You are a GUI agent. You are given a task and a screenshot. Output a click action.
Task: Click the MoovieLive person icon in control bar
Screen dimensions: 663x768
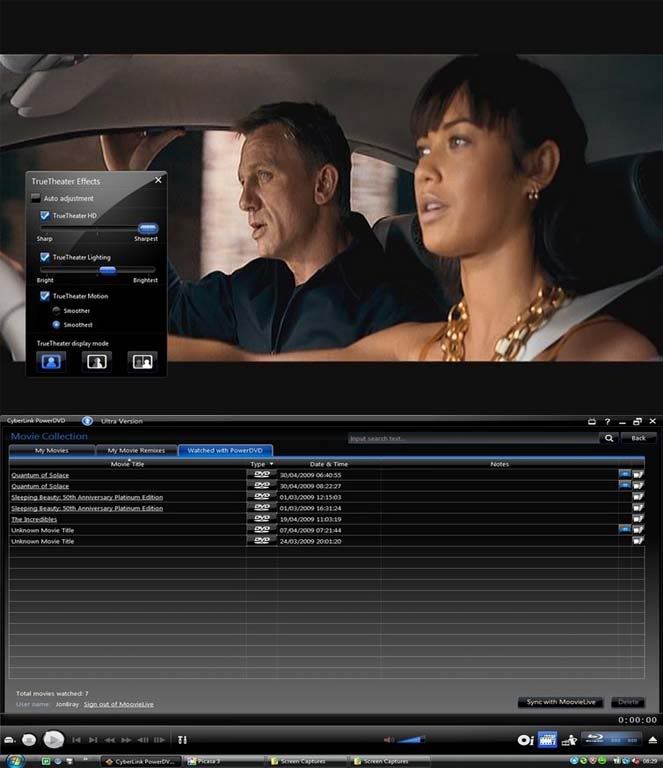569,740
